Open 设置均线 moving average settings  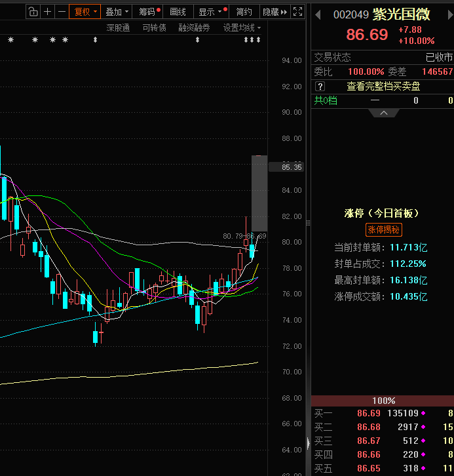[242, 28]
